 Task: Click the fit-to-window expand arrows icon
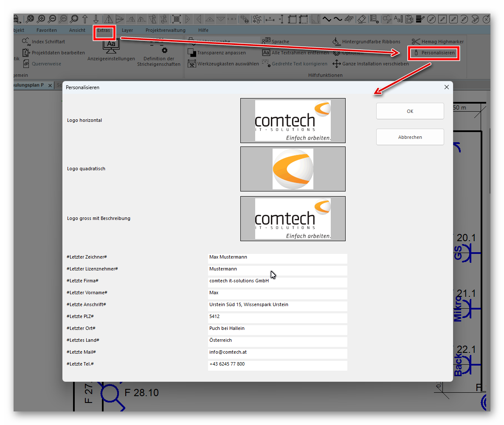(177, 19)
